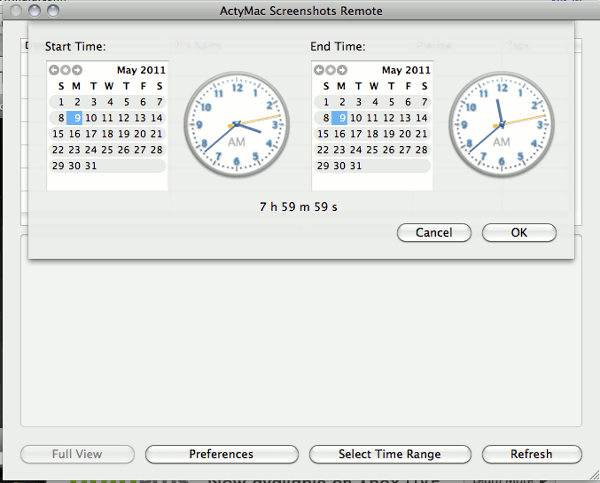
Task: Click AM indicator on End Time clock
Action: coord(501,142)
